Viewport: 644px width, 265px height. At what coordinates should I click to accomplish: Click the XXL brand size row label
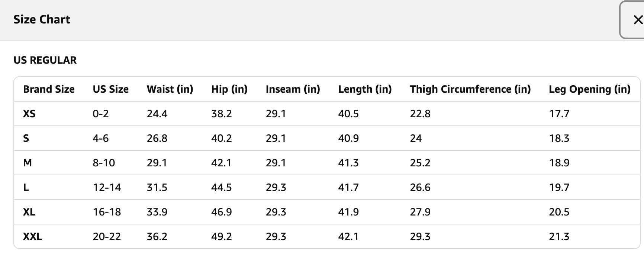32,237
